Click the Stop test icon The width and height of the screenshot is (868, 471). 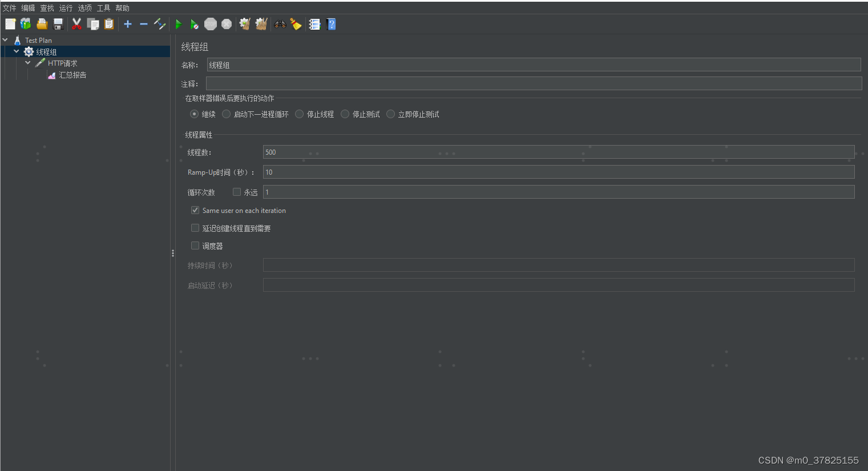(x=210, y=24)
